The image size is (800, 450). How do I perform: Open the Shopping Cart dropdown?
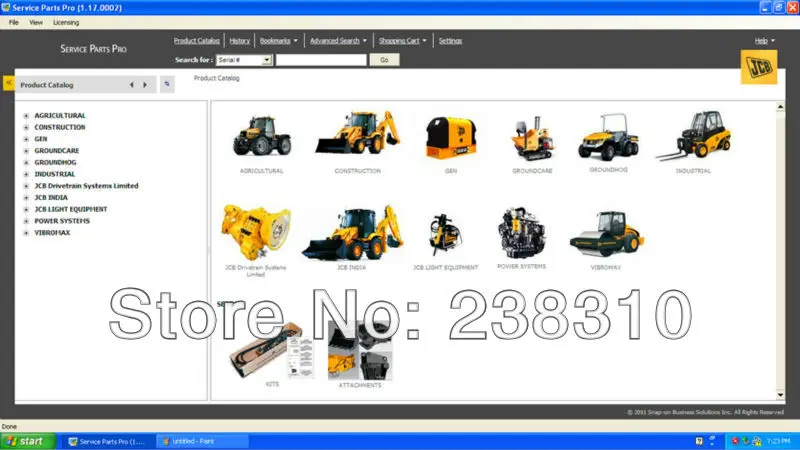coord(403,41)
